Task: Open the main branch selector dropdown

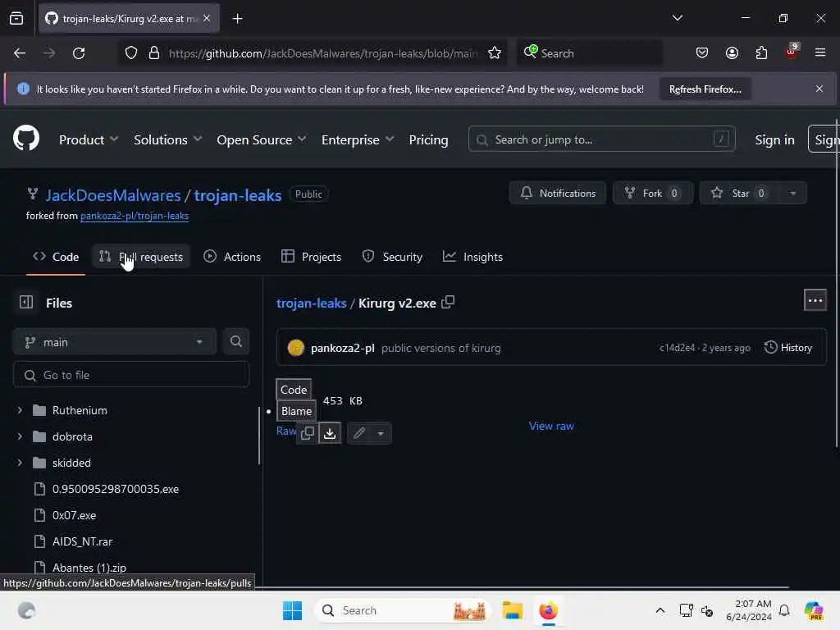Action: tap(115, 342)
